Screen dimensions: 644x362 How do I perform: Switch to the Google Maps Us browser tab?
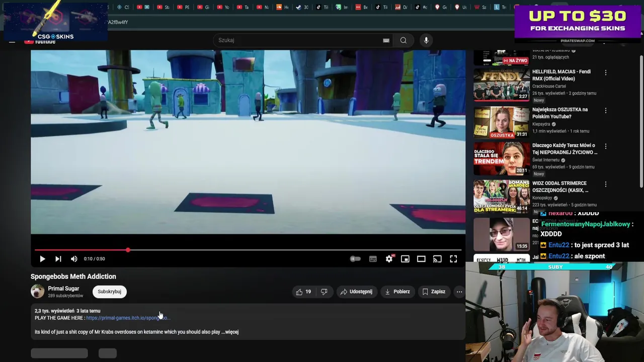[461, 7]
